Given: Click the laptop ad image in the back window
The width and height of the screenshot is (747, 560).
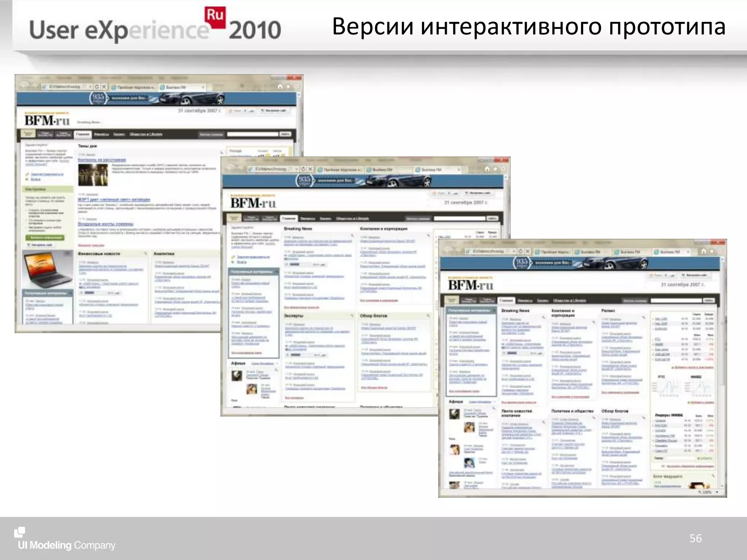Looking at the screenshot, I should pyautogui.click(x=47, y=270).
